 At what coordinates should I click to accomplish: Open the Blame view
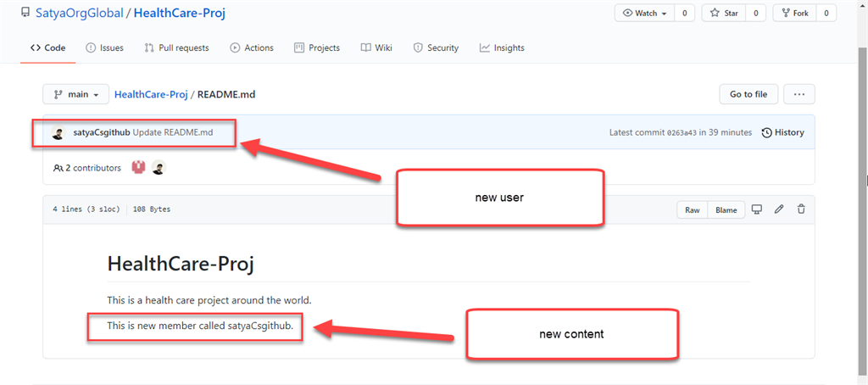[726, 210]
